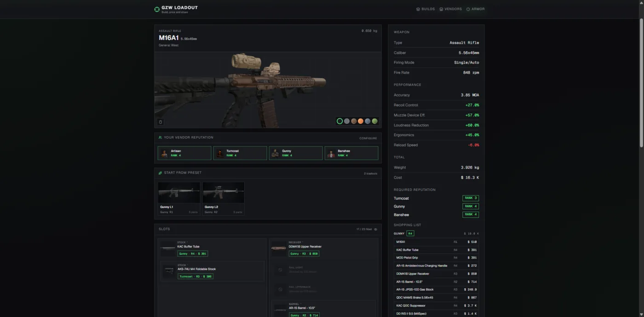644x317 pixels.
Task: Select the brown camo swatch
Action: [x=354, y=121]
